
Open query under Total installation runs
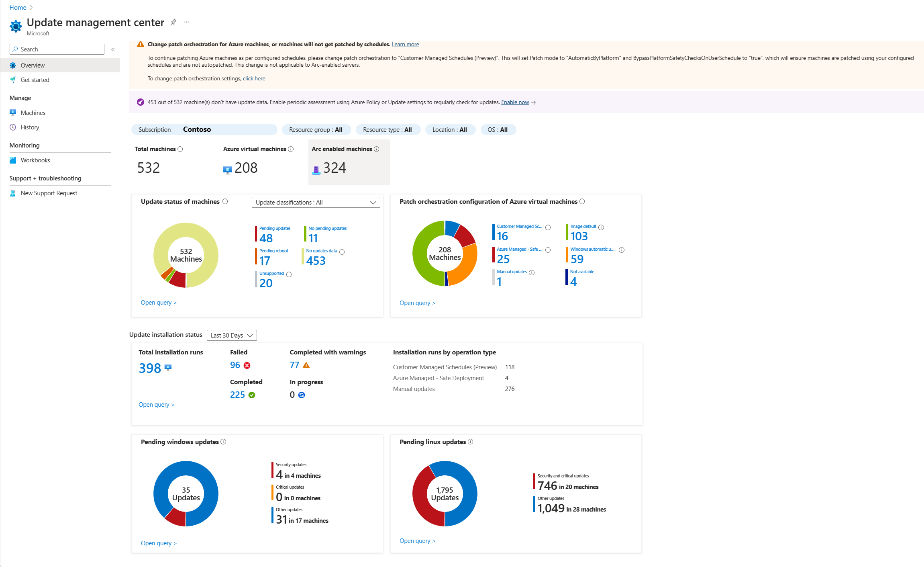pos(157,404)
